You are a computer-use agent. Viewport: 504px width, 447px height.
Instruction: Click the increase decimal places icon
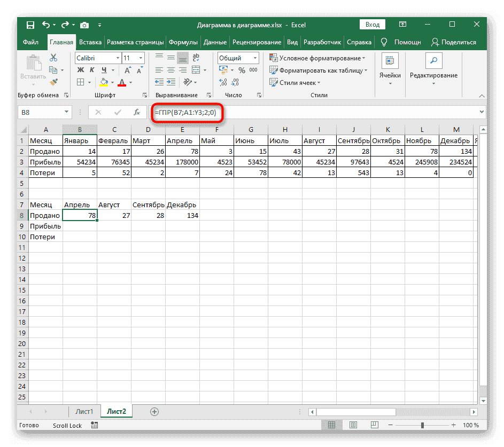click(x=222, y=82)
